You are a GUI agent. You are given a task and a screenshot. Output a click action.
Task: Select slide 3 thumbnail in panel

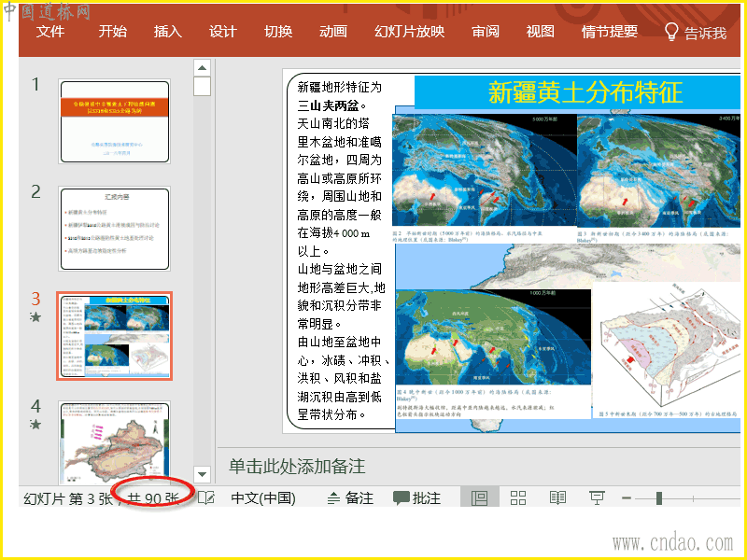[114, 336]
